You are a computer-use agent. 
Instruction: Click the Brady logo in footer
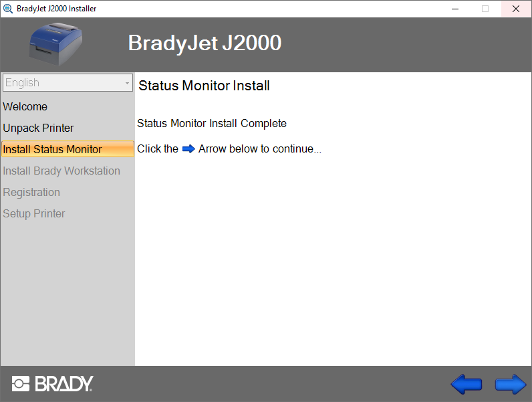pyautogui.click(x=53, y=384)
